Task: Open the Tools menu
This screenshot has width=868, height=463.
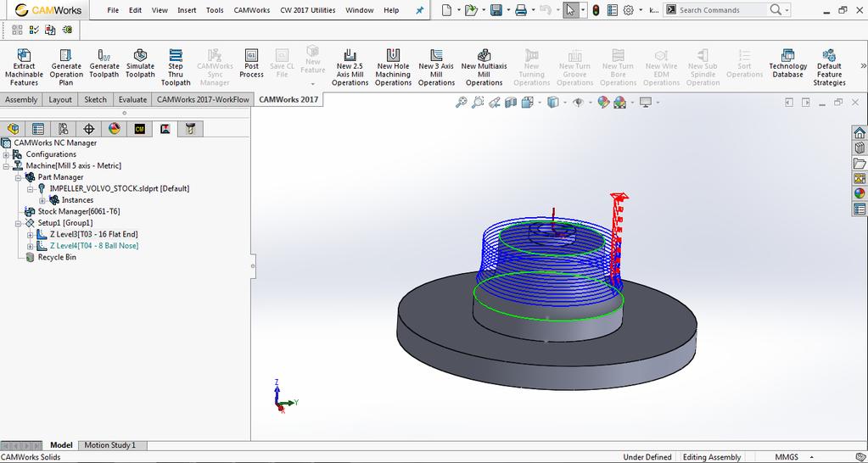Action: 215,10
